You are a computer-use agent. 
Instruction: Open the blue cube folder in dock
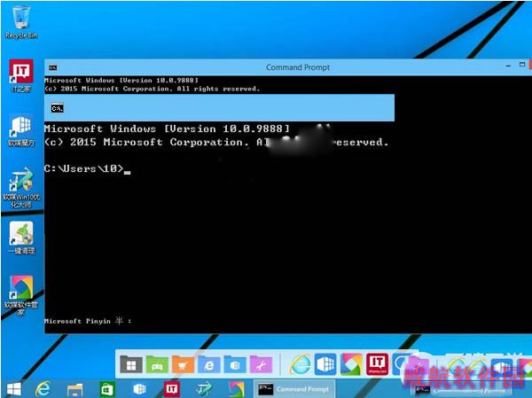point(235,364)
